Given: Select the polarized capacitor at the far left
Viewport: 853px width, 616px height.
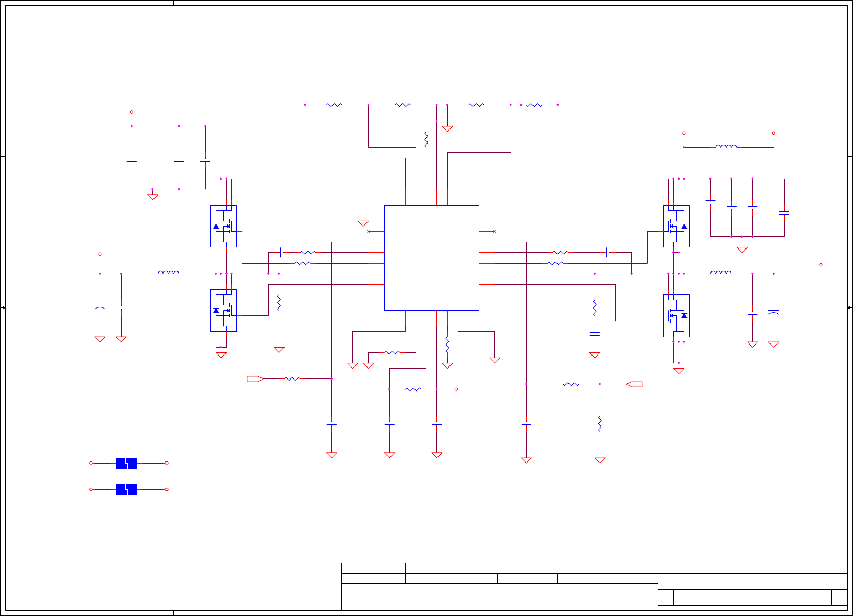Looking at the screenshot, I should pos(100,307).
